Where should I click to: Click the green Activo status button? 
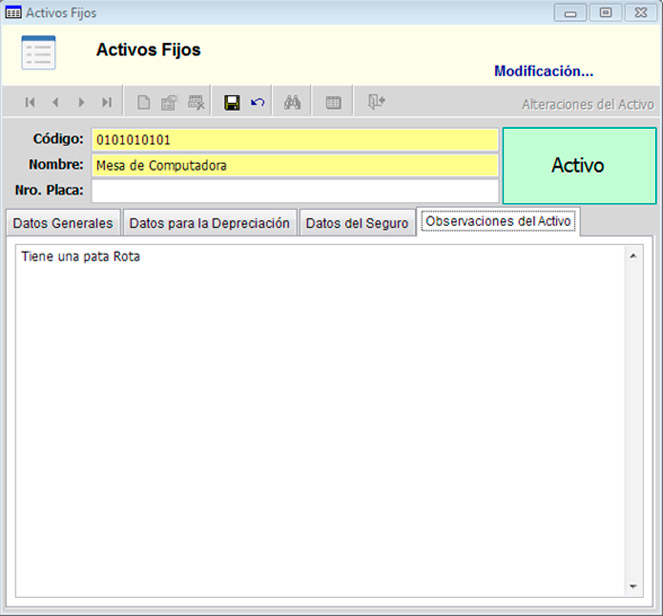(578, 166)
